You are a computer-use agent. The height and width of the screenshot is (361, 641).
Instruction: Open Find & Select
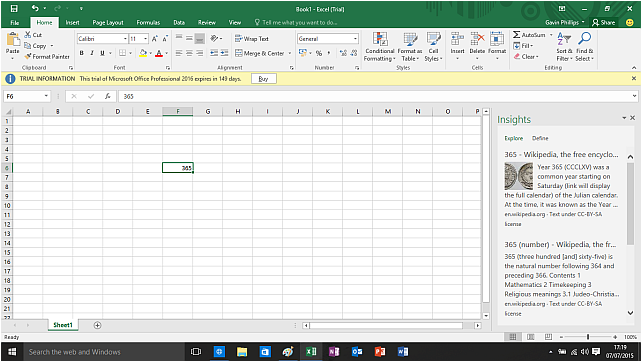click(x=585, y=47)
